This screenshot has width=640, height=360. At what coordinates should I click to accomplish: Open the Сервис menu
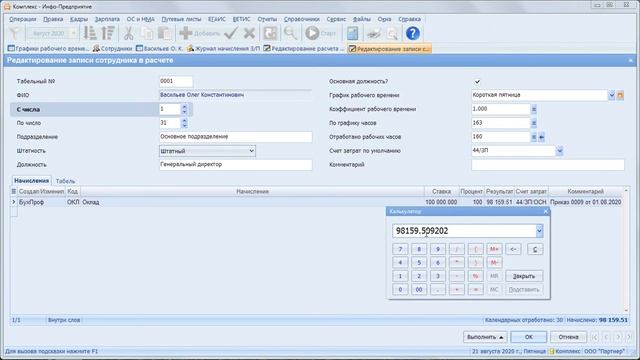coord(336,19)
